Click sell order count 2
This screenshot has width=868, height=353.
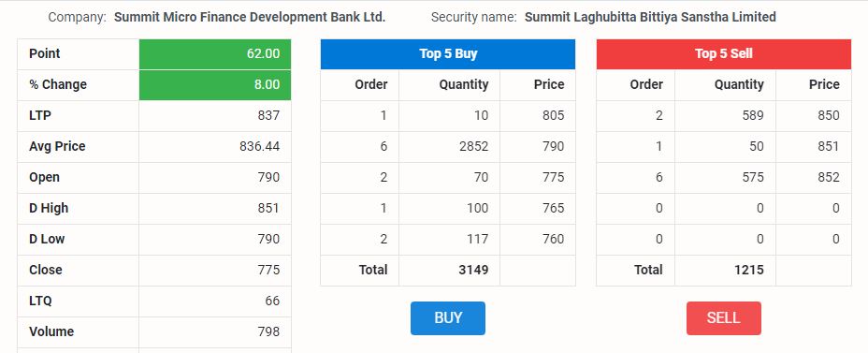(x=658, y=115)
